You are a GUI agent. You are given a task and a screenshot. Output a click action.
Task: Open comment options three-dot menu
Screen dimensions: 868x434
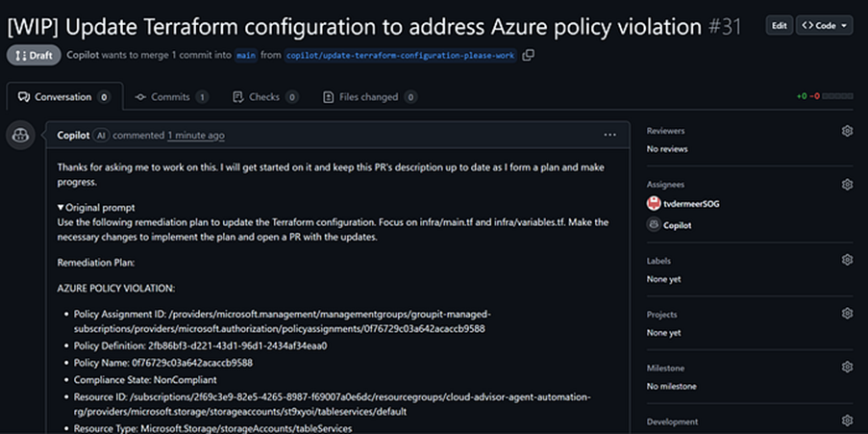[609, 136]
